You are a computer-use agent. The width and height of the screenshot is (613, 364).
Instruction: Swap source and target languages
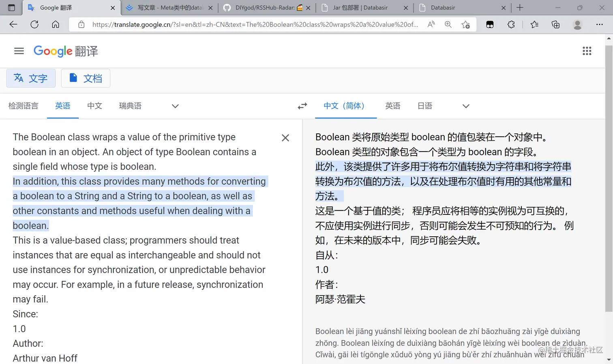click(302, 106)
